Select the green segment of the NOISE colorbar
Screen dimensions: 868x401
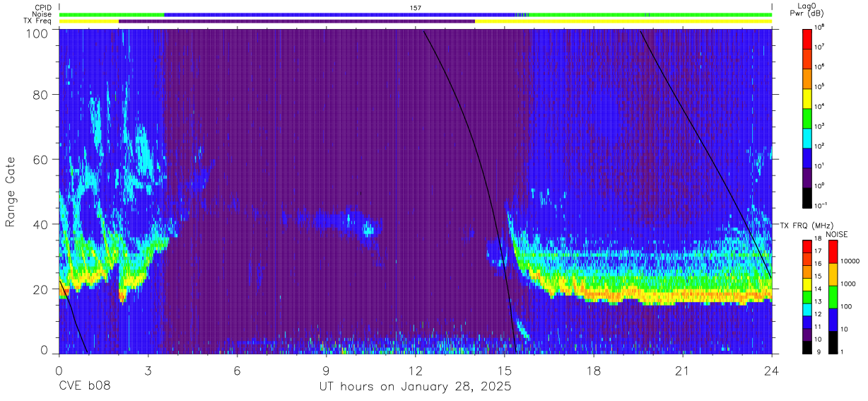833,297
